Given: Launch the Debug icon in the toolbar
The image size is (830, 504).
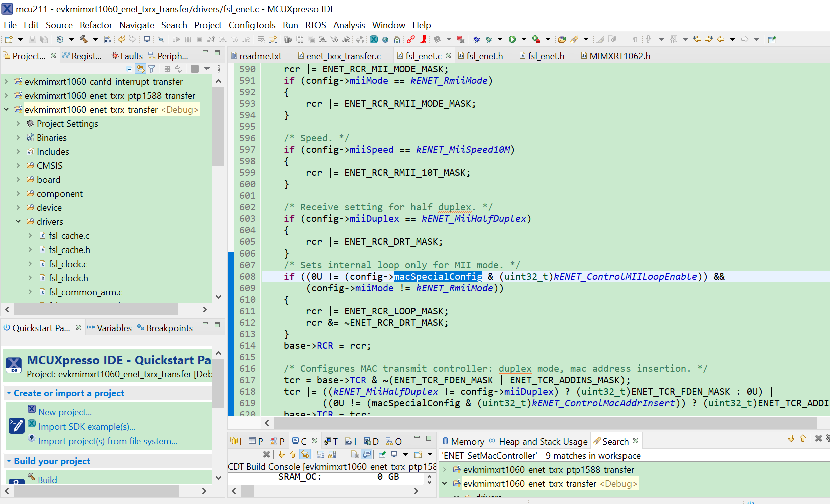Looking at the screenshot, I should tap(476, 39).
